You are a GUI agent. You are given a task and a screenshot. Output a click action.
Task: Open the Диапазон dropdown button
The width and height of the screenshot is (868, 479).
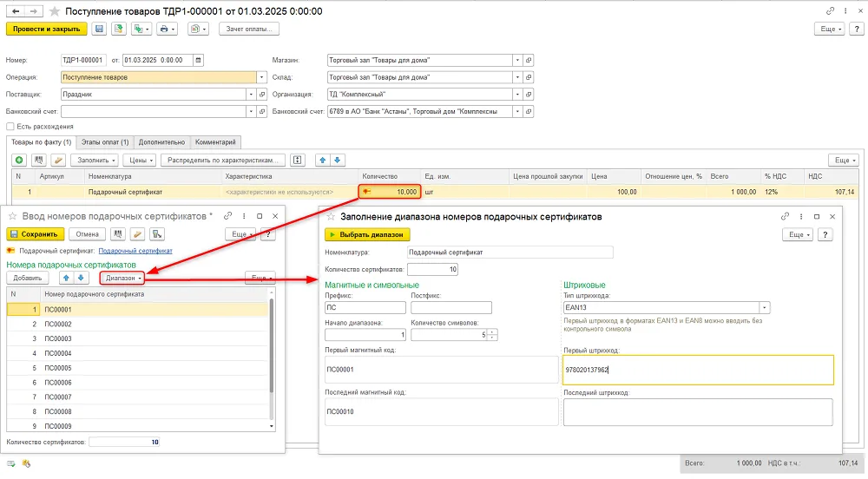(123, 278)
